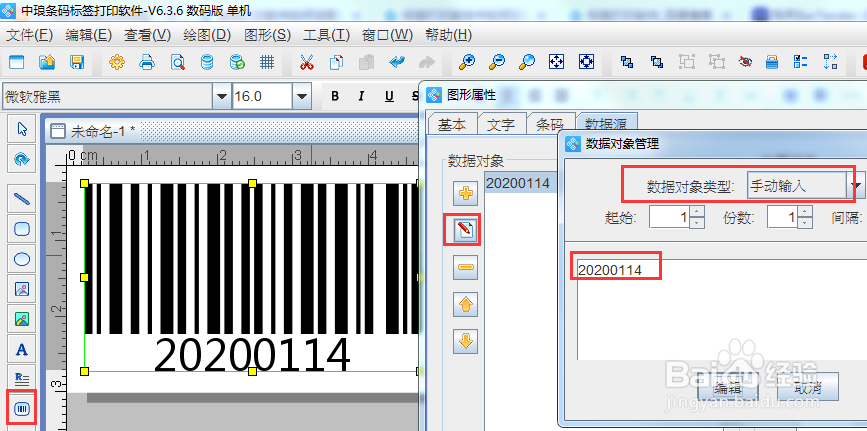Toggle underline formatting
Screen dimensions: 867x431
pos(389,96)
